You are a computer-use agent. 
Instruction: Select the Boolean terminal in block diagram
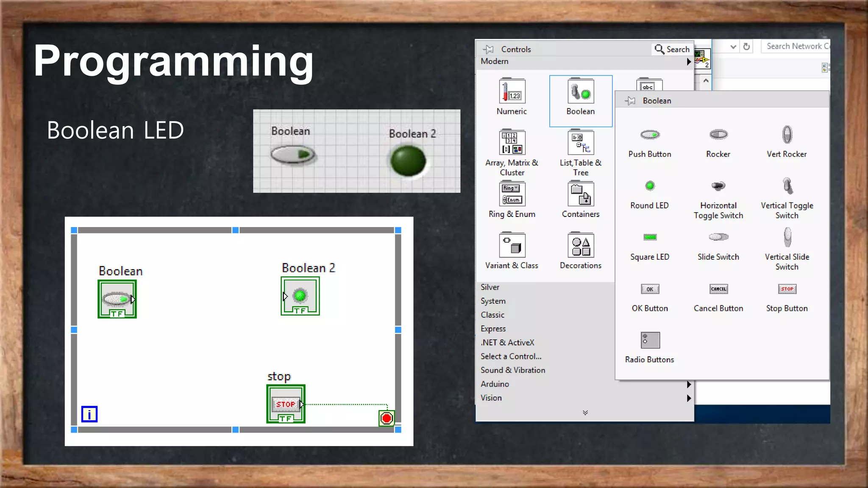click(x=117, y=299)
